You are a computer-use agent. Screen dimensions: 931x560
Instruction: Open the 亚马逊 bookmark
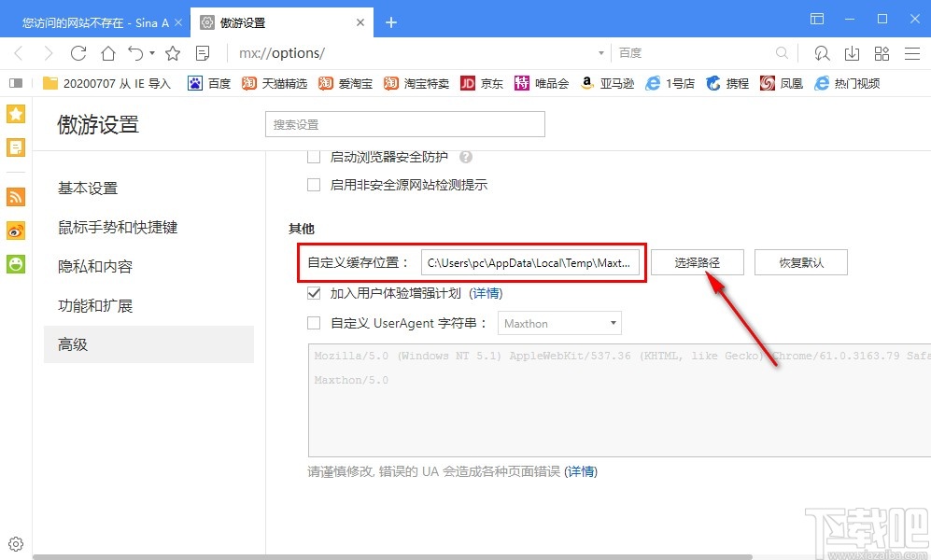click(607, 84)
